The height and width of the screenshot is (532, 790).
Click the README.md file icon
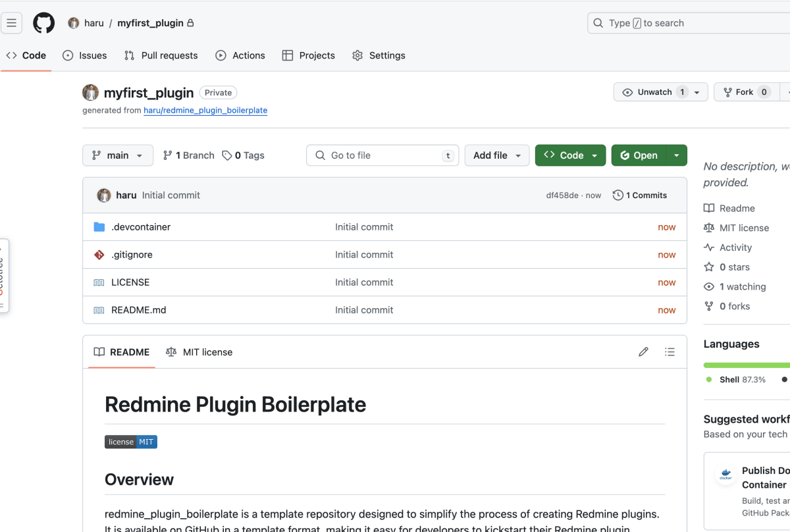coord(99,310)
